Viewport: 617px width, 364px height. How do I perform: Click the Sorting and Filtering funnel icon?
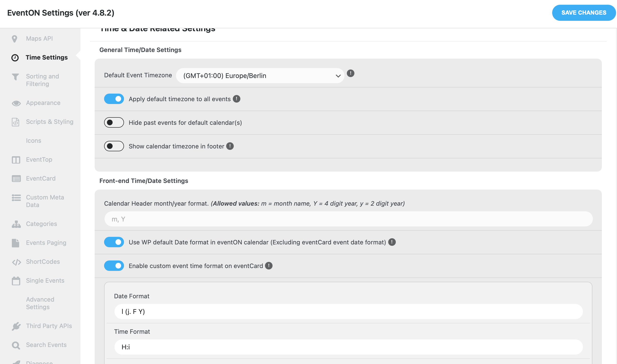coord(15,77)
